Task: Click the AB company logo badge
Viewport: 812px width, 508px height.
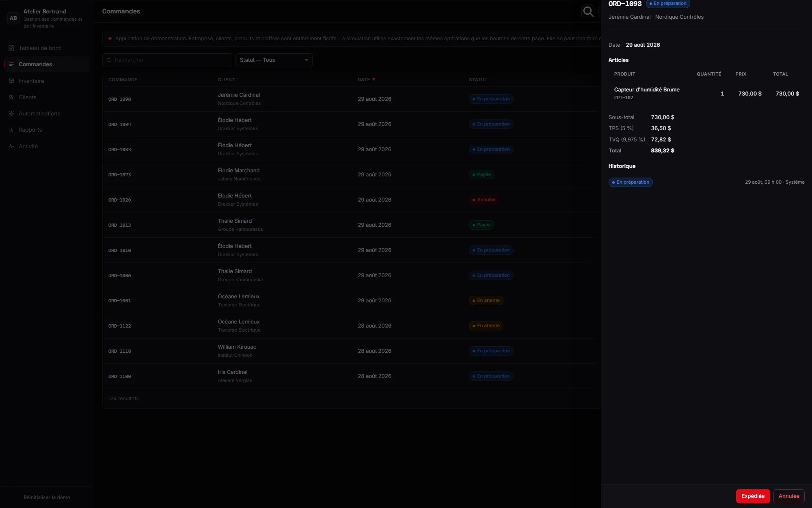Action: [x=13, y=18]
